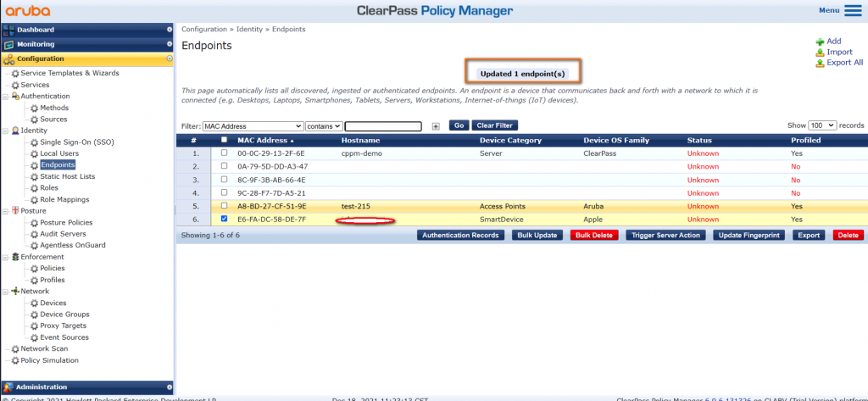868x401 pixels.
Task: Open Posture Policies in tree
Action: (x=66, y=223)
